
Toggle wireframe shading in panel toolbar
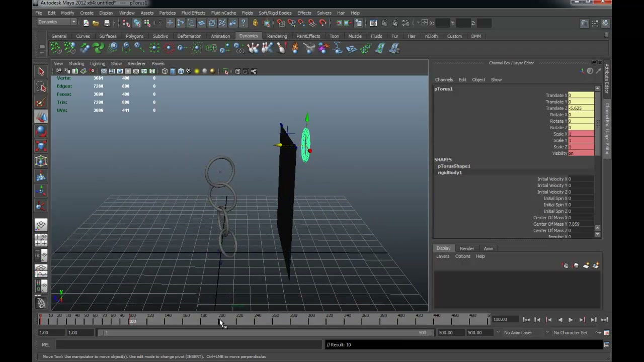point(165,71)
